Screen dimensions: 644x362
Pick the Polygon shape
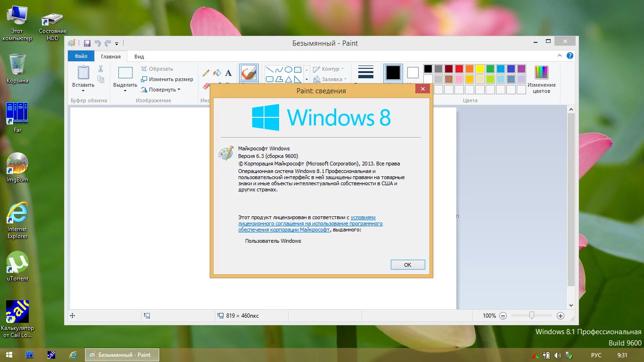[279, 79]
